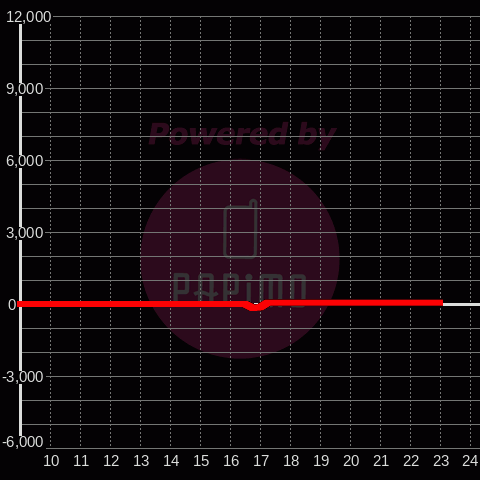Screen dimensions: 480x480
Task: Select hour 20 on the x-axis
Action: pyautogui.click(x=351, y=461)
